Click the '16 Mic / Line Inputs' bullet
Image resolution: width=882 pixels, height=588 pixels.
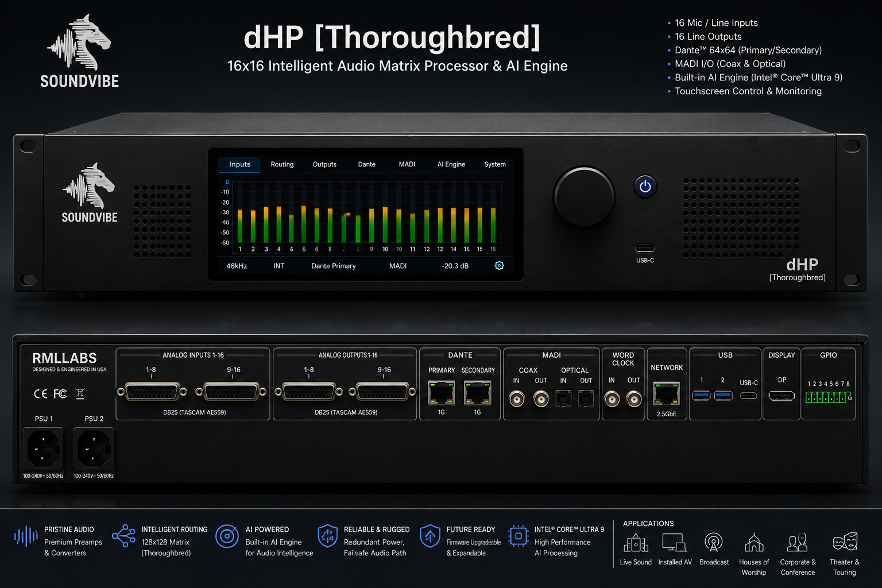pyautogui.click(x=716, y=23)
